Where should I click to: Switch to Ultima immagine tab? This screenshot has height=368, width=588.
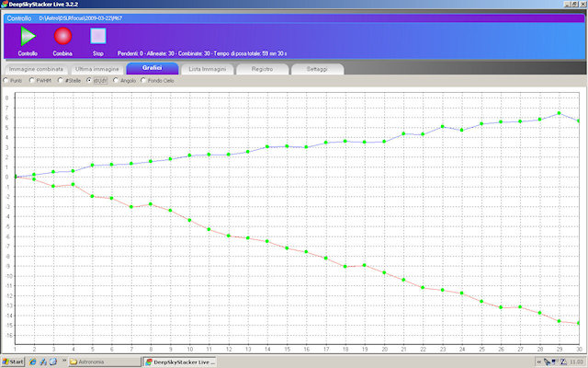[x=97, y=69]
